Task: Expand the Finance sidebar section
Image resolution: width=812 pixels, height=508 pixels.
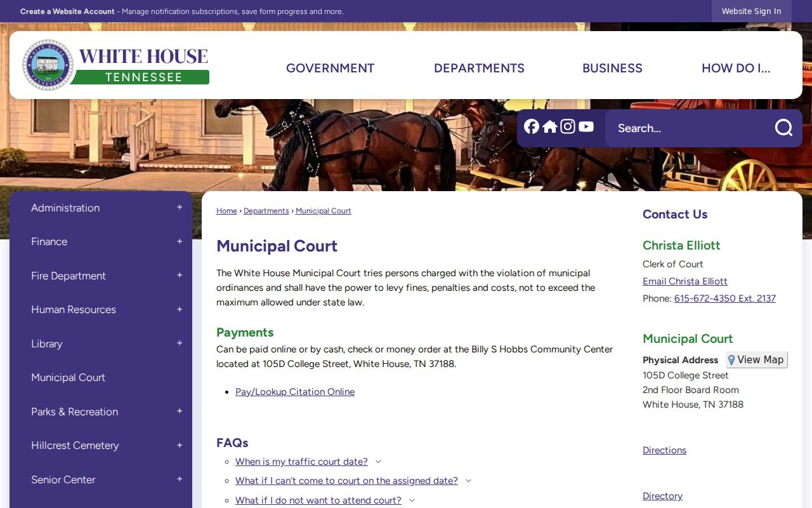Action: [x=180, y=241]
